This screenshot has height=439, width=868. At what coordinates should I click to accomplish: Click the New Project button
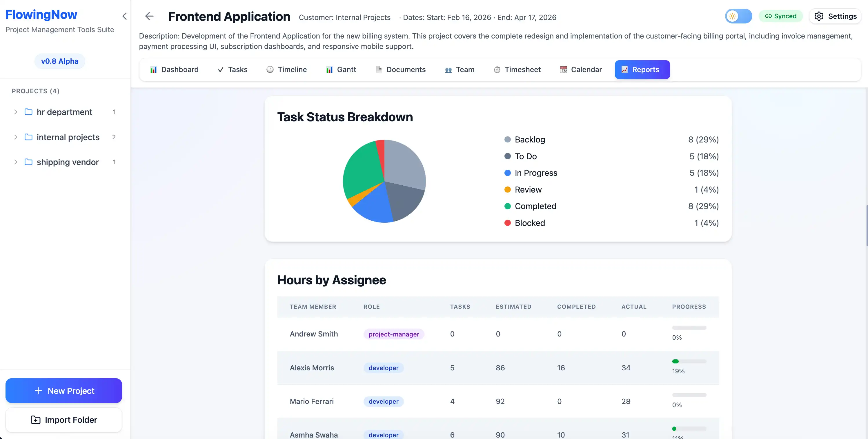(x=63, y=391)
